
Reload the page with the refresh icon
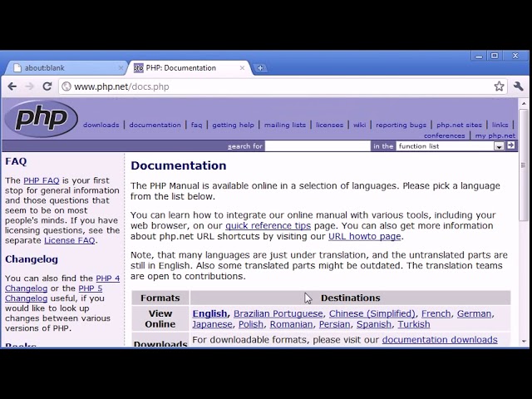coord(47,86)
